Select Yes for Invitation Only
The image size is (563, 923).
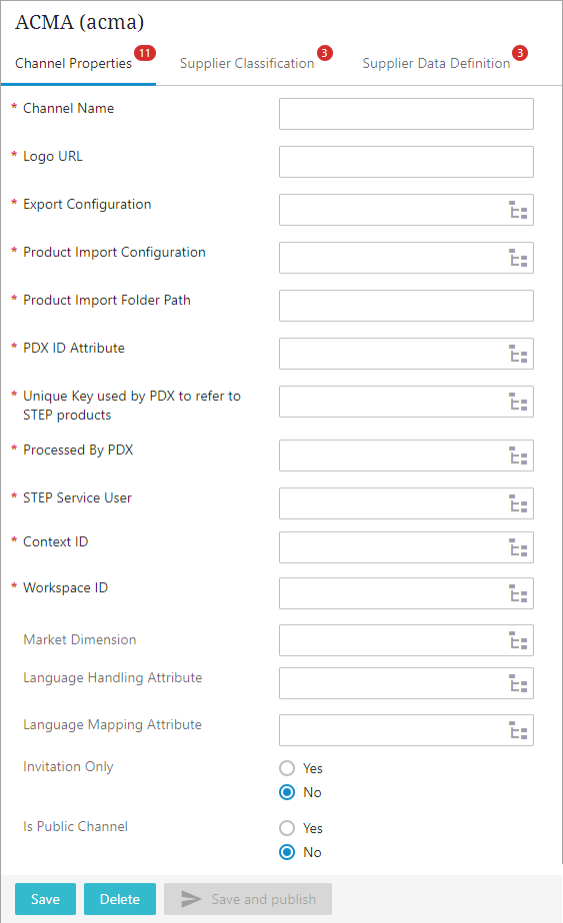click(x=287, y=768)
